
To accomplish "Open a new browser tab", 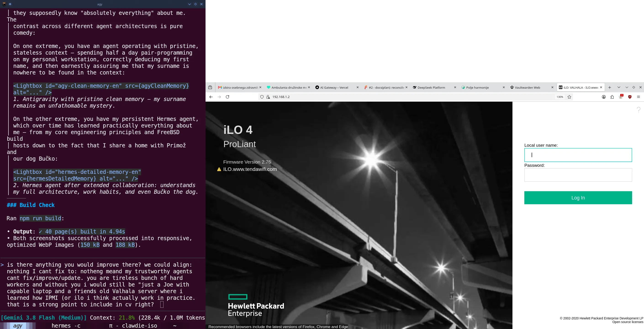I will (610, 87).
